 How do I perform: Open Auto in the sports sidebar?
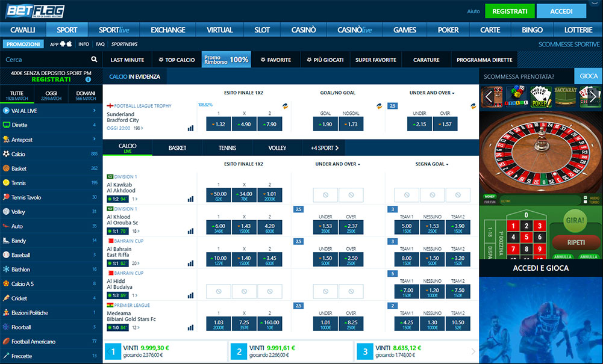point(51,226)
